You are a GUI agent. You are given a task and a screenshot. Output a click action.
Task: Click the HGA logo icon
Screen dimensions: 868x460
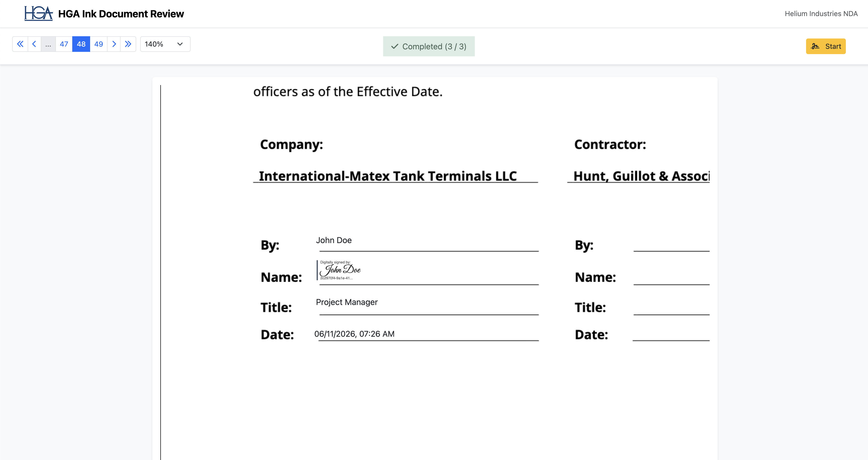(x=39, y=14)
